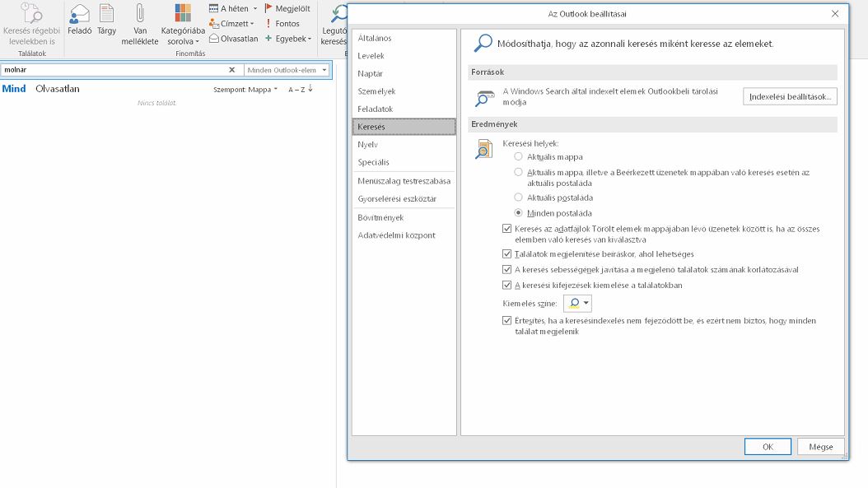Open the Személyek options category
The width and height of the screenshot is (868, 488).
click(404, 91)
